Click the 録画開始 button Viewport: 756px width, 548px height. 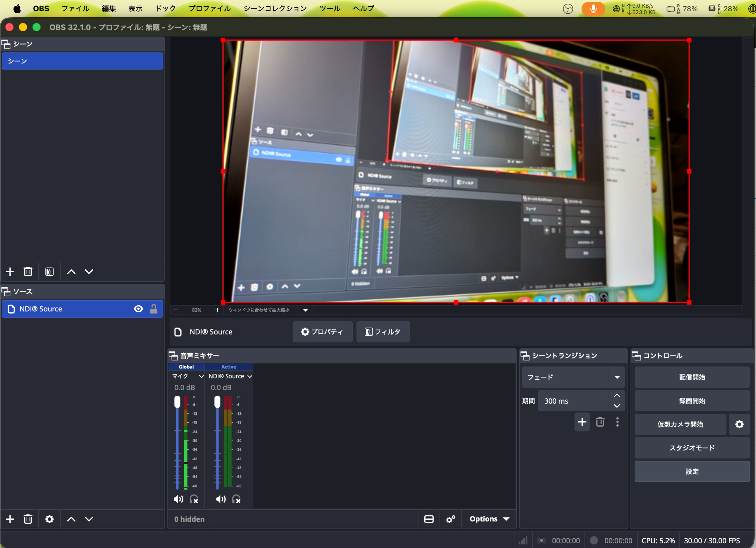692,401
